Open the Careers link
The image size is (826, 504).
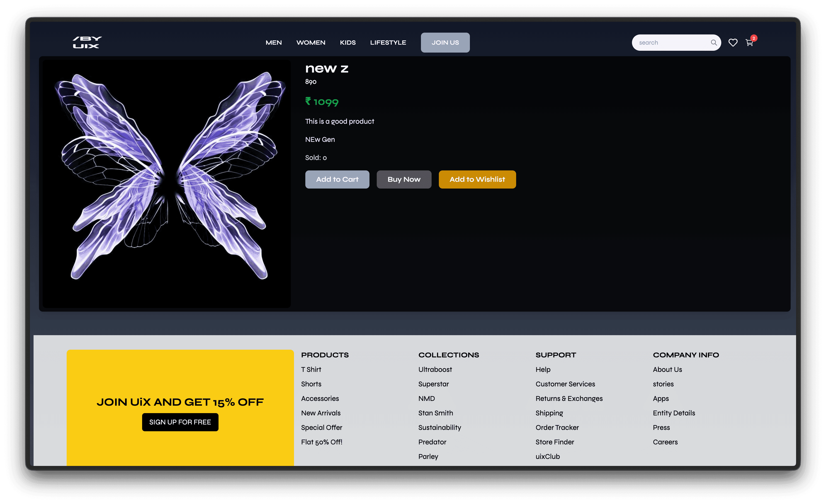click(x=665, y=442)
